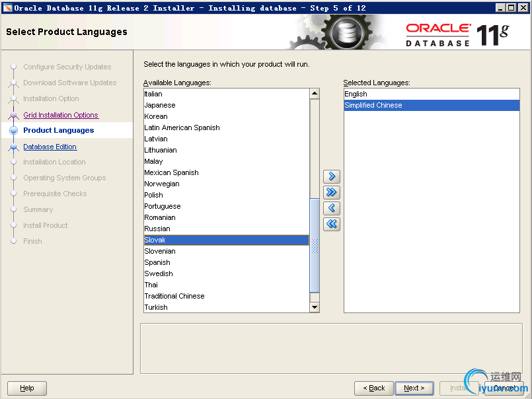Select Portuguese in Available Languages
The height and width of the screenshot is (399, 532).
[x=226, y=206]
